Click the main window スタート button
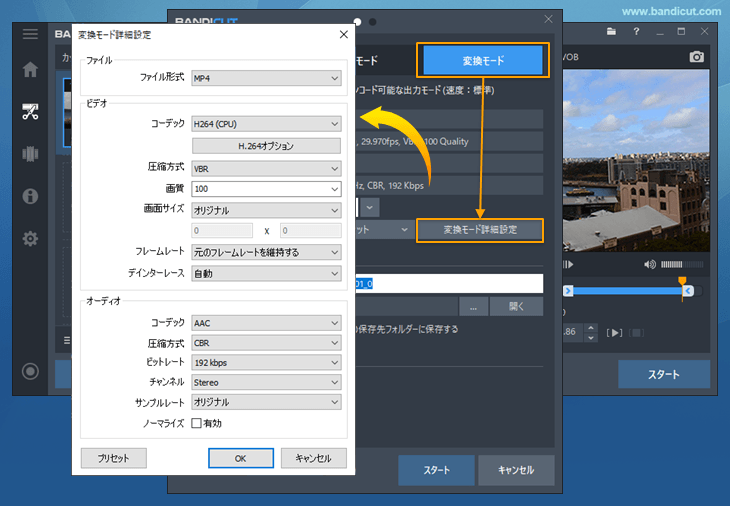The height and width of the screenshot is (506, 730). (x=664, y=374)
